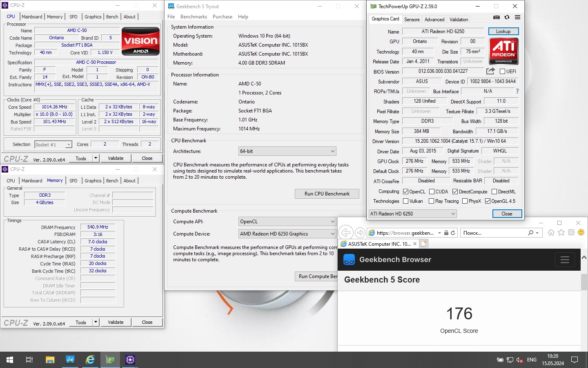Expand Tools arrow in upper CPU-Z window

96,158
